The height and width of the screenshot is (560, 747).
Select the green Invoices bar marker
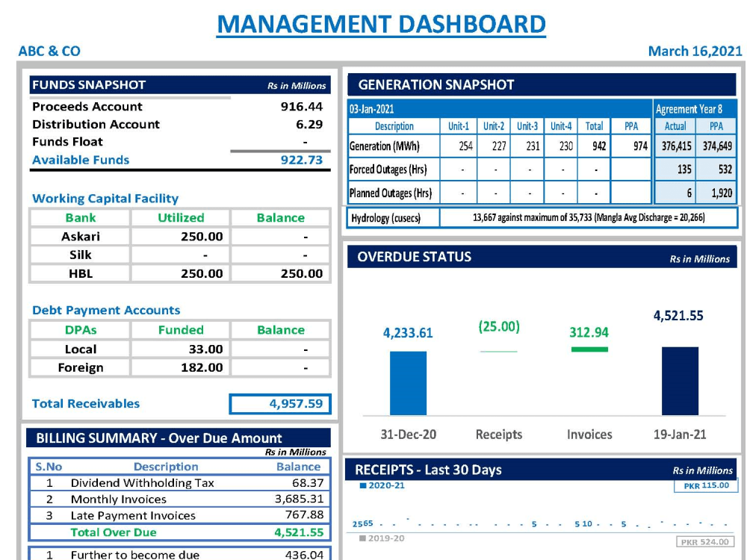[590, 349]
